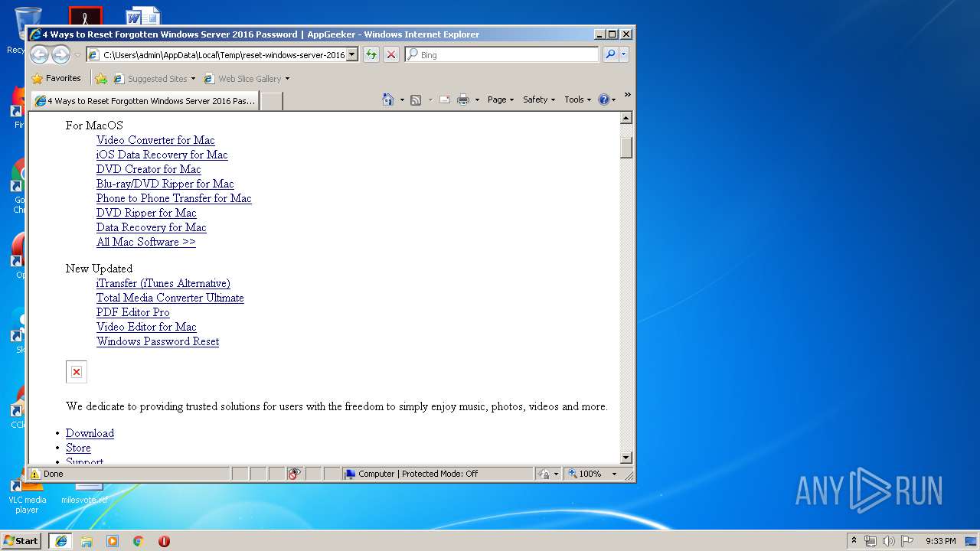Select the 4 Ways to Reset tab
980x551 pixels.
coord(145,101)
